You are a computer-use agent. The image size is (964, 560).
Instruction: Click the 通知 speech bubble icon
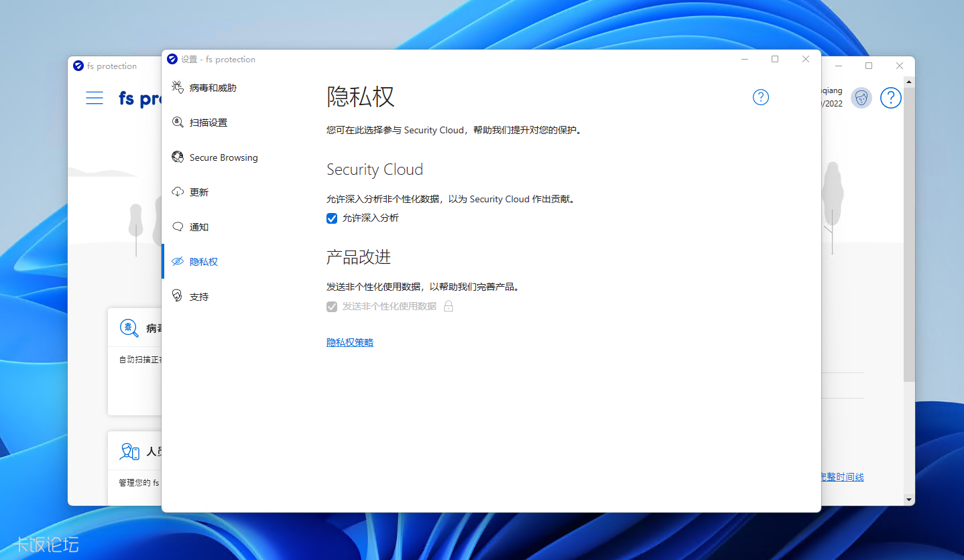tap(178, 226)
